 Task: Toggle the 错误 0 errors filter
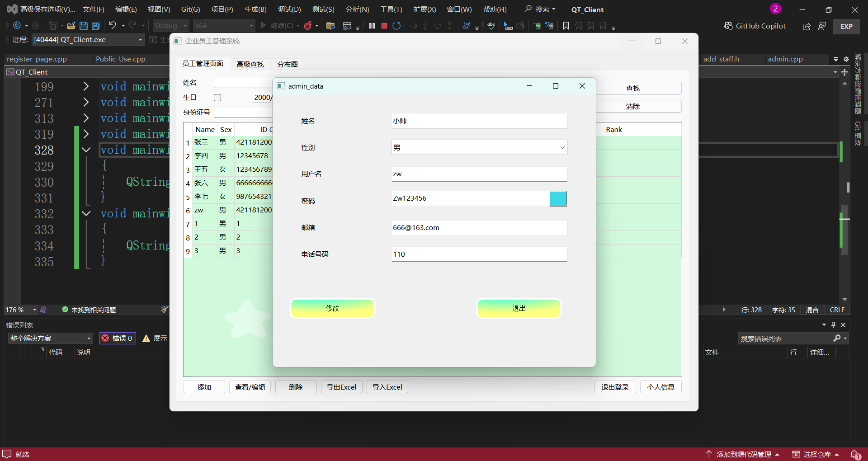118,338
